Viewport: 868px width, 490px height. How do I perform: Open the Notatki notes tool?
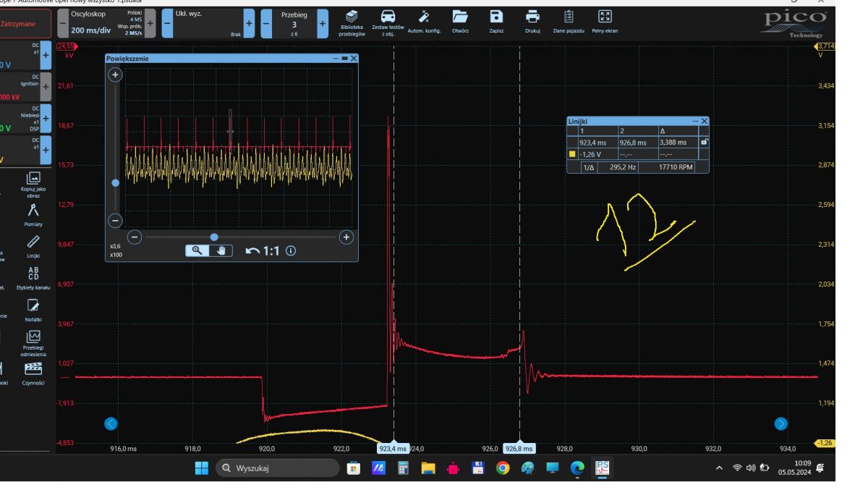[33, 310]
